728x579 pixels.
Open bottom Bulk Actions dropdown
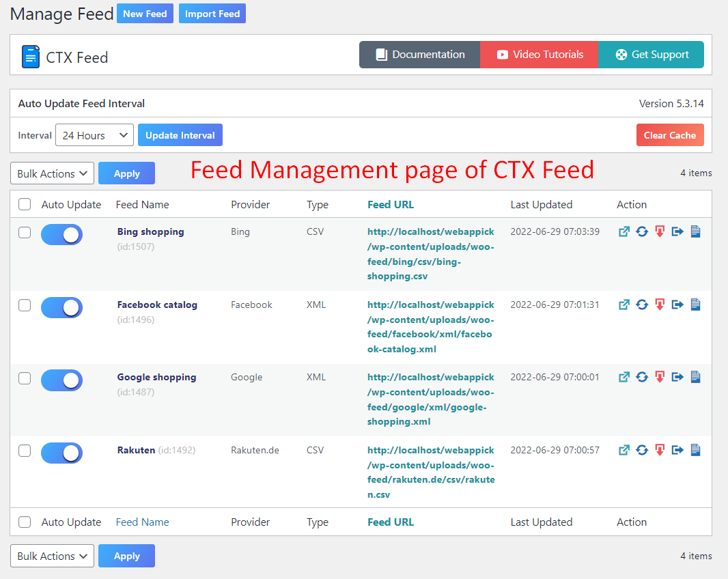[x=52, y=556]
